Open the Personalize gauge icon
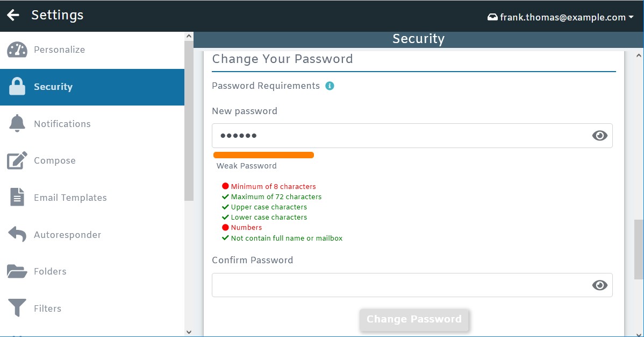Screen dimensions: 644x337 [17, 50]
